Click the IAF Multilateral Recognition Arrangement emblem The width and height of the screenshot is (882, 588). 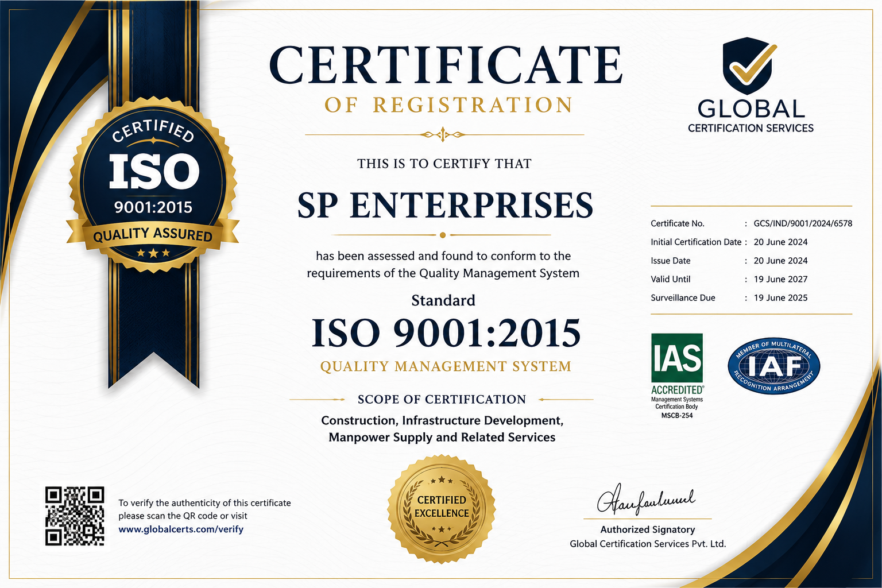click(x=773, y=366)
